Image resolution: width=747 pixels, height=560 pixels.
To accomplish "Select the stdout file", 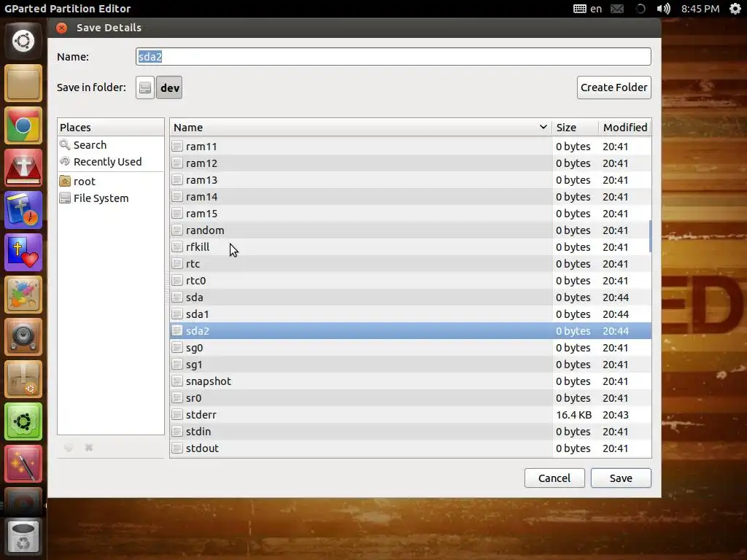I will tap(410, 448).
